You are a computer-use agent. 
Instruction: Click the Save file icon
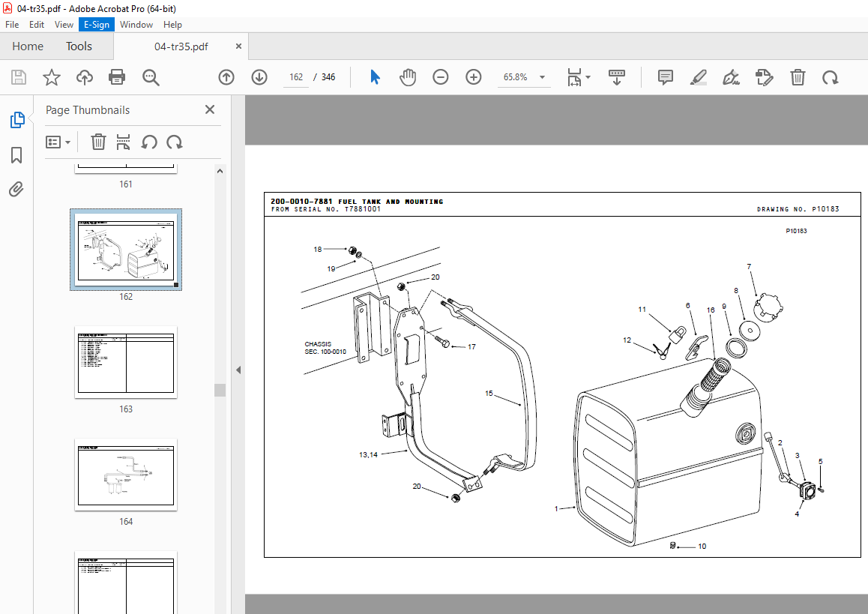click(x=19, y=77)
